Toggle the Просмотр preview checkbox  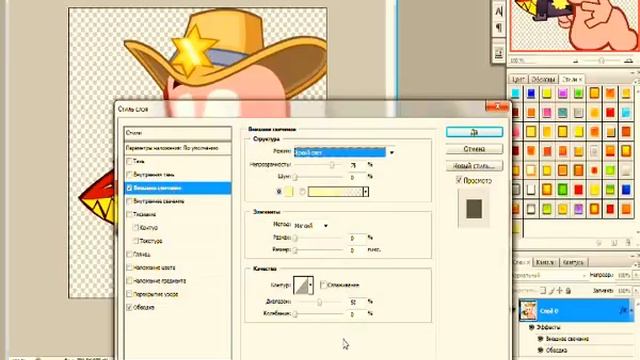459,180
